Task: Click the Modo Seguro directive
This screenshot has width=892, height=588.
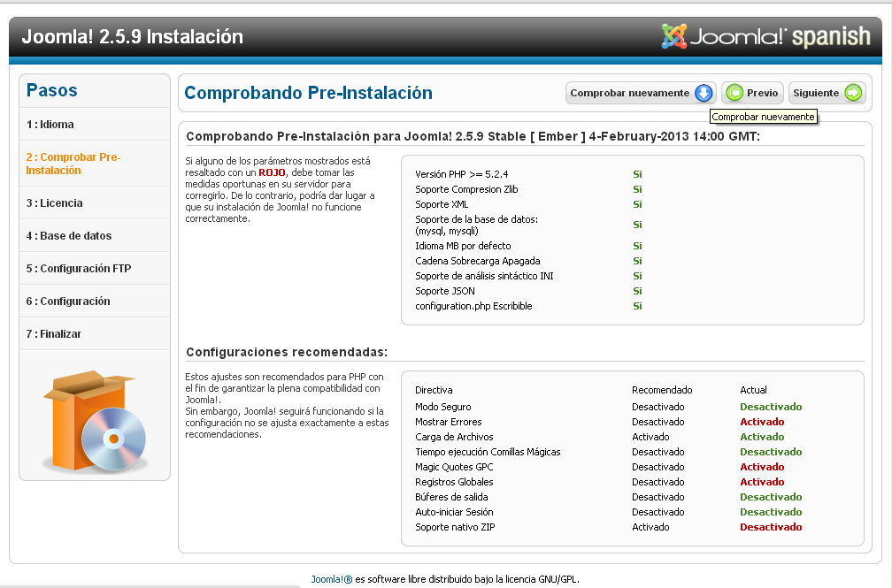Action: point(443,407)
